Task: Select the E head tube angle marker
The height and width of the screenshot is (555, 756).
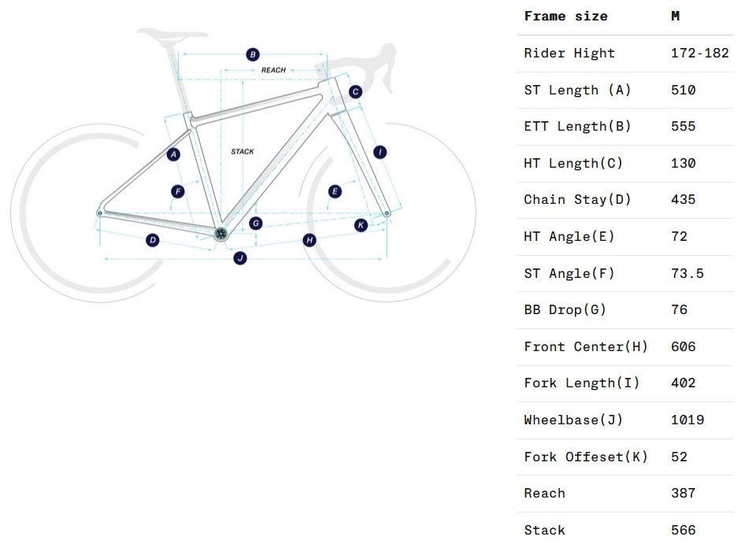Action: coord(335,191)
